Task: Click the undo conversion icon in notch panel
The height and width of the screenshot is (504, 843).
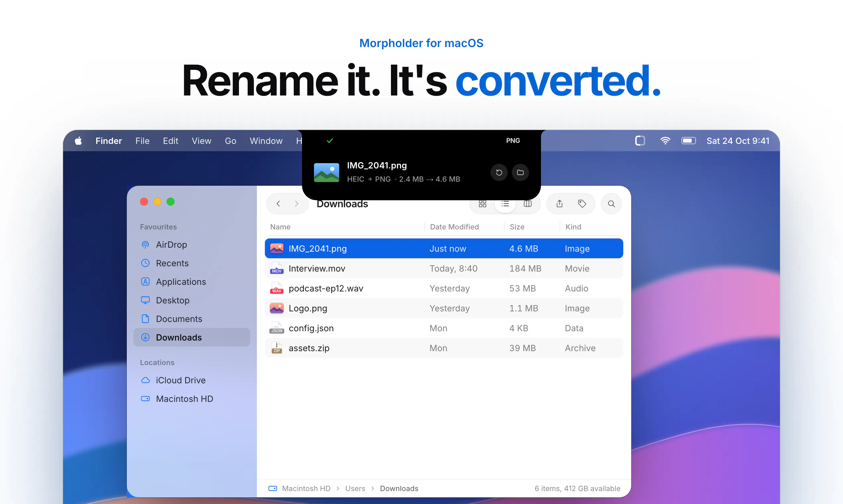Action: [498, 172]
